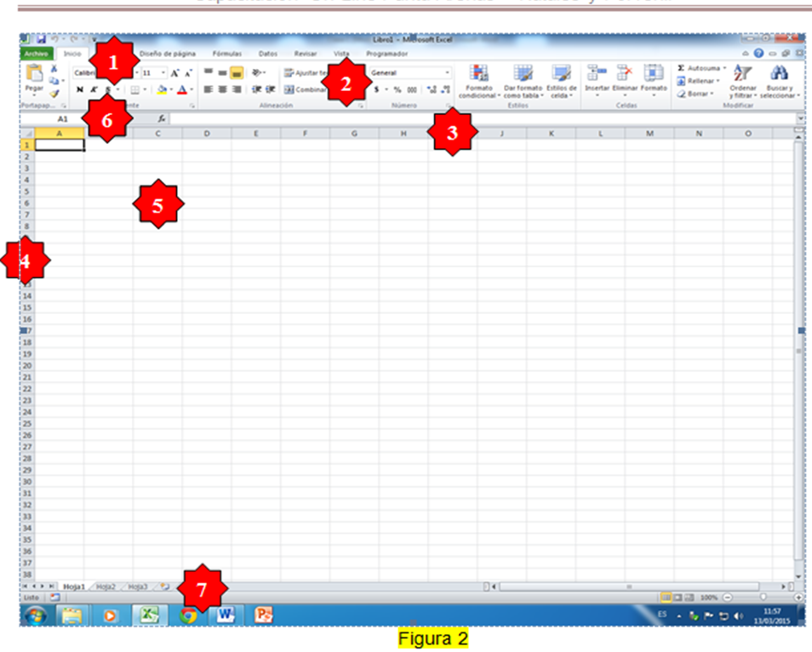
Task: Apply the fill color bucket icon
Action: 162,89
